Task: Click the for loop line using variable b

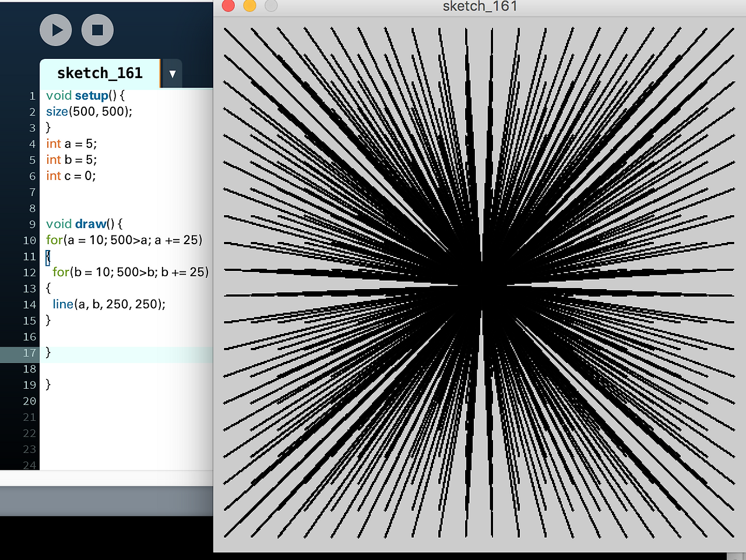Action: point(131,272)
